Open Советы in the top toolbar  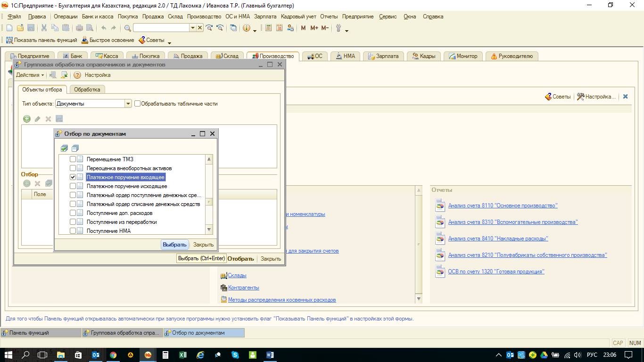click(x=151, y=40)
